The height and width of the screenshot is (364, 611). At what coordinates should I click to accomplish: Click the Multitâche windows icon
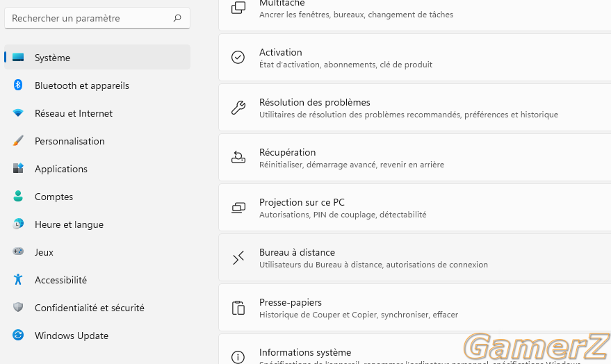click(238, 8)
